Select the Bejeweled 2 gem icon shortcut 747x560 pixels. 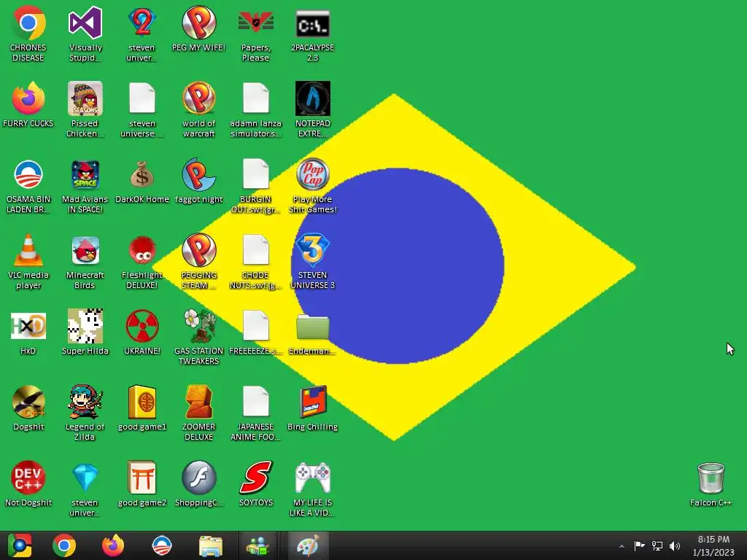(x=142, y=23)
